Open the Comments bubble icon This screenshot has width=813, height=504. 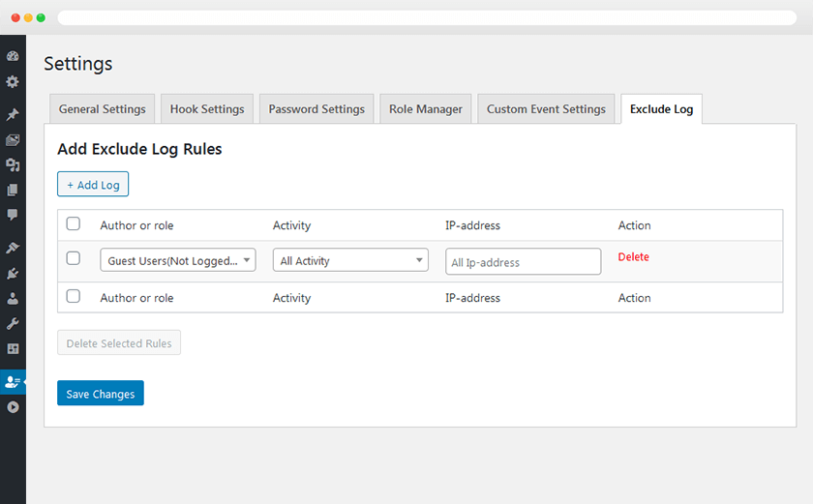[13, 215]
